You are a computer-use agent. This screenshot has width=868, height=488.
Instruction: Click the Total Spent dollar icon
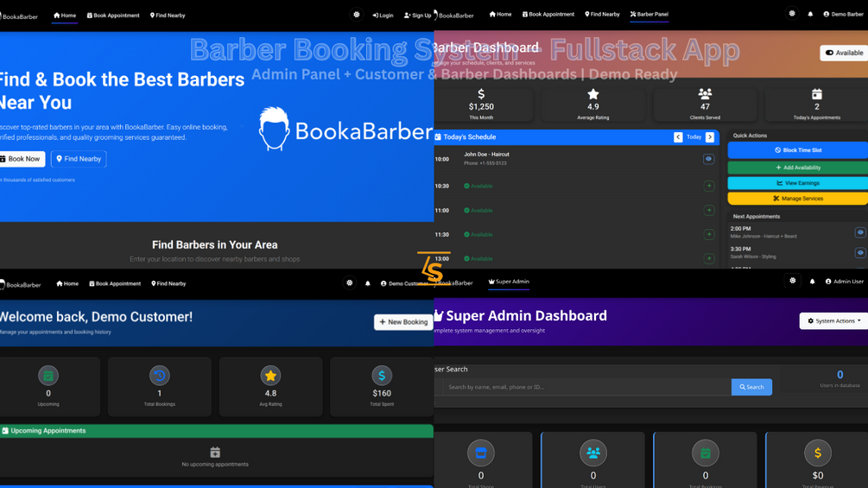coord(382,376)
